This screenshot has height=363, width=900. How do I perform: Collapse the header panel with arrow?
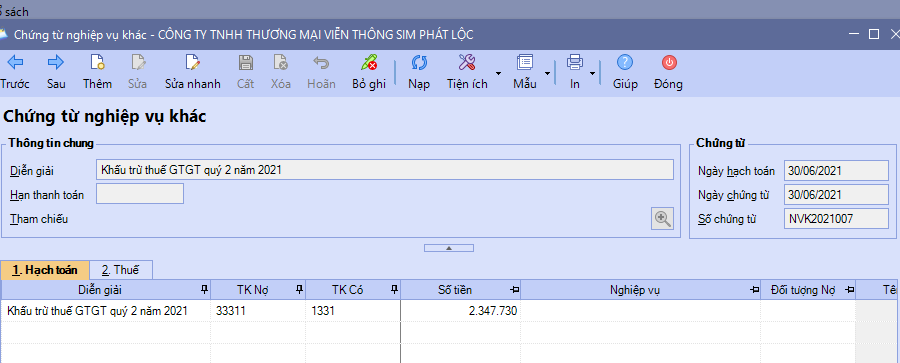[449, 248]
